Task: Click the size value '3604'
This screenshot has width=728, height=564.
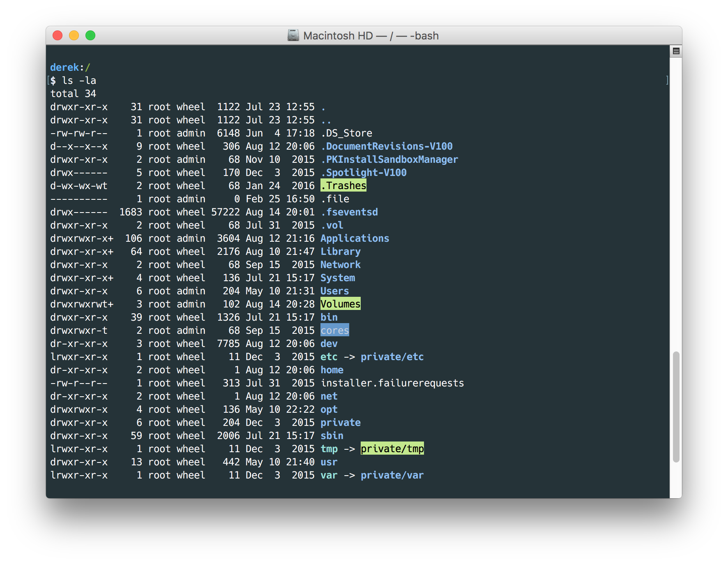Action: tap(228, 238)
